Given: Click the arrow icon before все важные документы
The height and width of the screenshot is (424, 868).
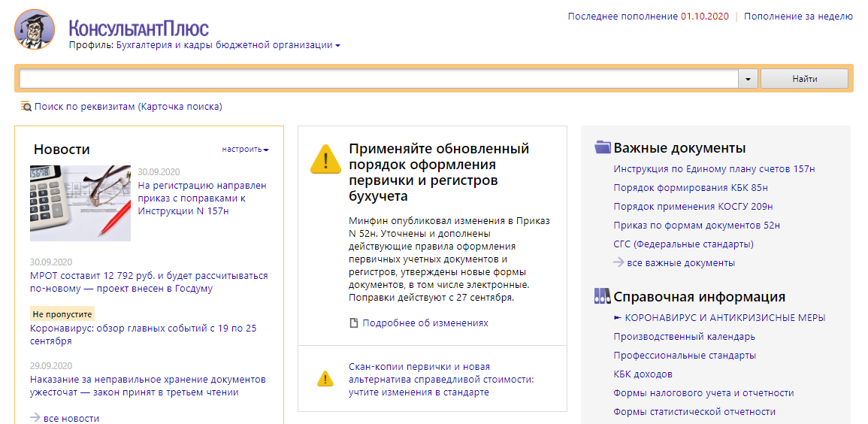Looking at the screenshot, I should click(x=618, y=262).
